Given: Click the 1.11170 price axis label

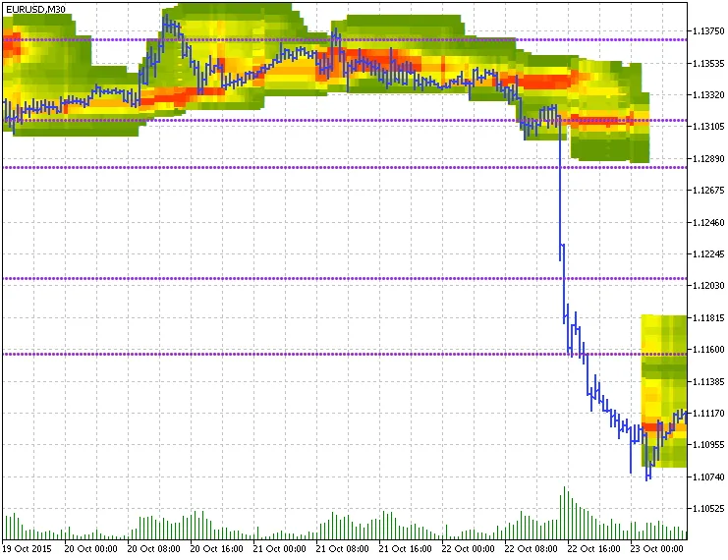Looking at the screenshot, I should [707, 414].
